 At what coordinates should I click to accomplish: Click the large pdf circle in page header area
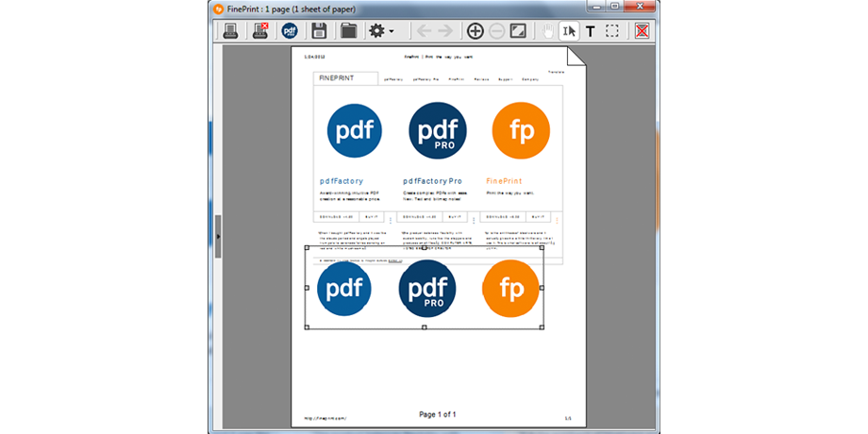point(355,131)
